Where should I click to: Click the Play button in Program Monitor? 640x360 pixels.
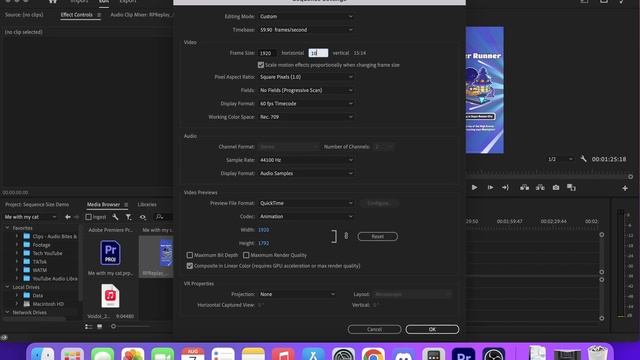pyautogui.click(x=474, y=187)
